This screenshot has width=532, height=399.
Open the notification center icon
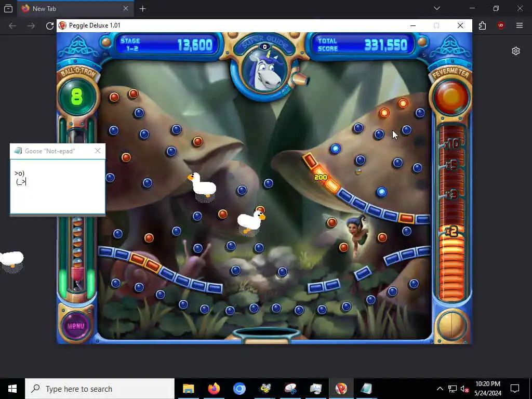point(515,389)
